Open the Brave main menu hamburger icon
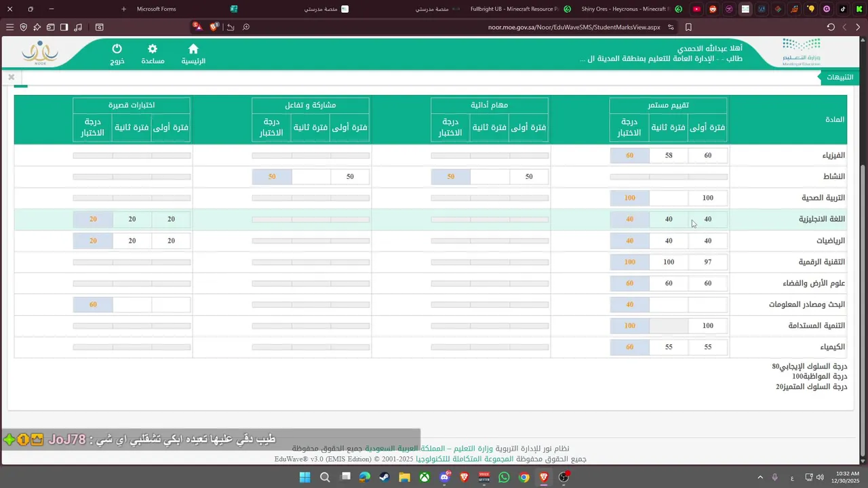Screen dimensions: 868x488 click(9, 27)
